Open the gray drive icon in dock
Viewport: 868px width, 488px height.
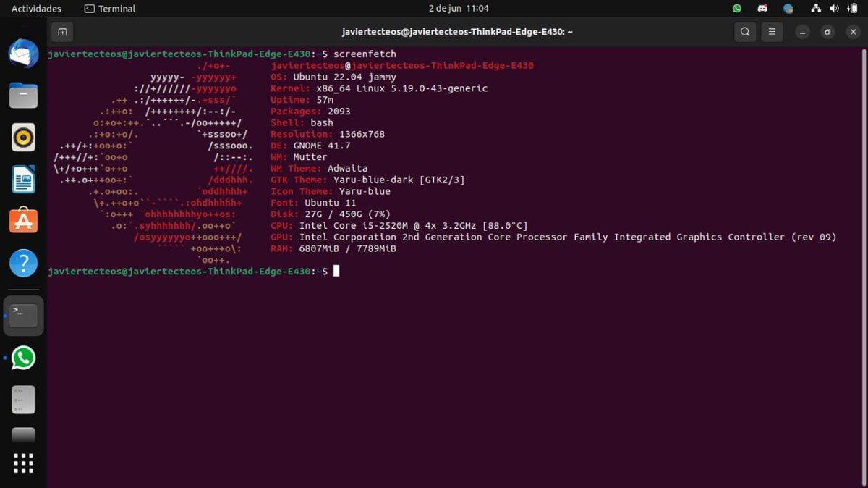(23, 400)
